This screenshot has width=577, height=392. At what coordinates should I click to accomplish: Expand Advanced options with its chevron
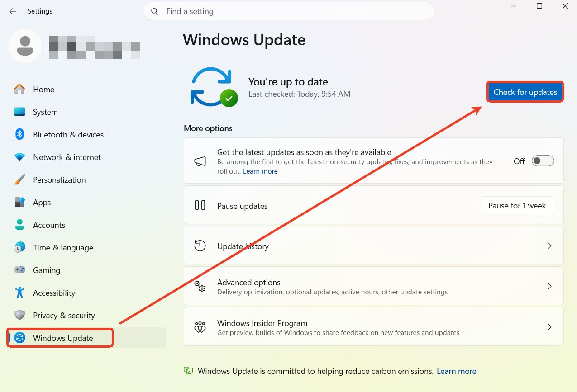tap(550, 286)
